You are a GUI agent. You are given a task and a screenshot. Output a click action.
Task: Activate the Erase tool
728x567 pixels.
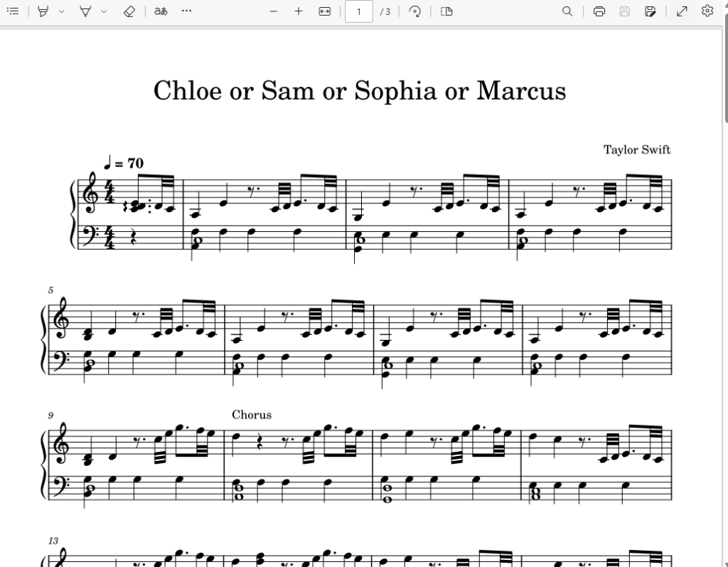pos(129,11)
